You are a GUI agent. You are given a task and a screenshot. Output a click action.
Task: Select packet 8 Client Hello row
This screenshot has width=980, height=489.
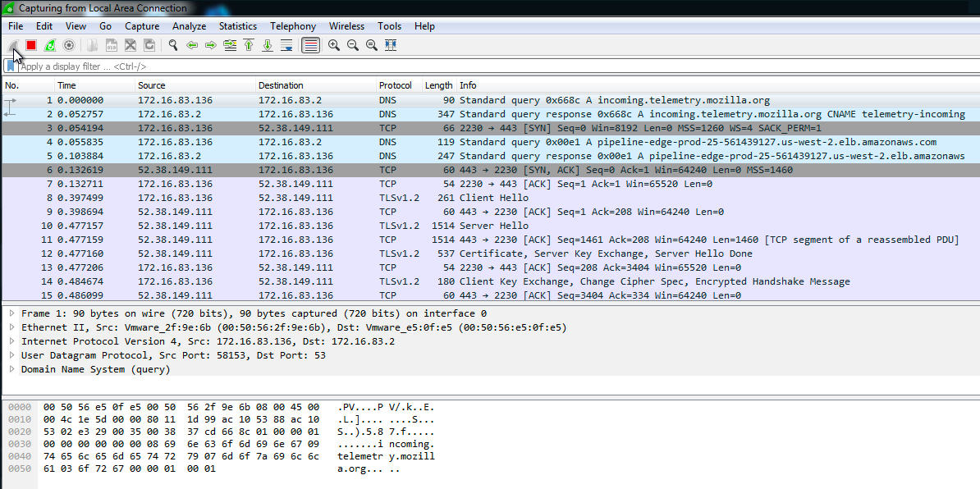pyautogui.click(x=492, y=198)
